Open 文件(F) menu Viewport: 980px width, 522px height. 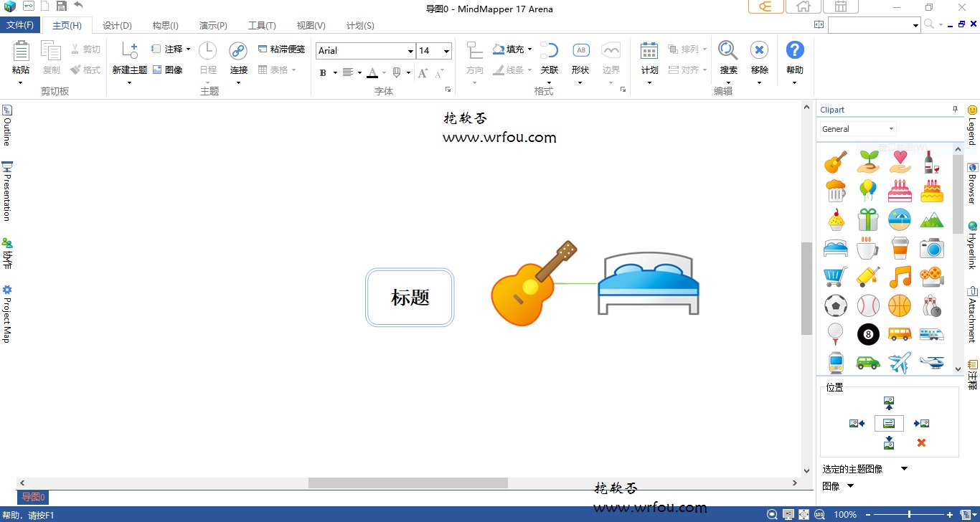click(20, 25)
